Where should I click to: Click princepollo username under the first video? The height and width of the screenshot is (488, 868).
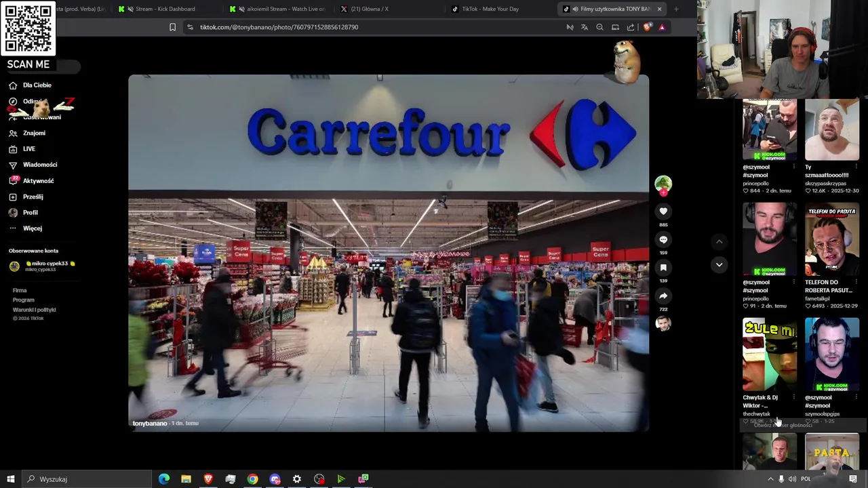point(755,184)
